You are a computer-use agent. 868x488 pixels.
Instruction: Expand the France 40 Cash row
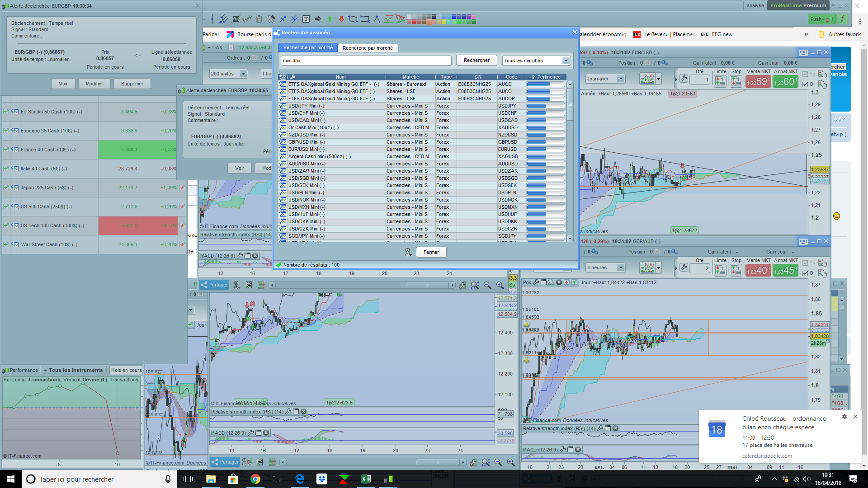click(6, 150)
